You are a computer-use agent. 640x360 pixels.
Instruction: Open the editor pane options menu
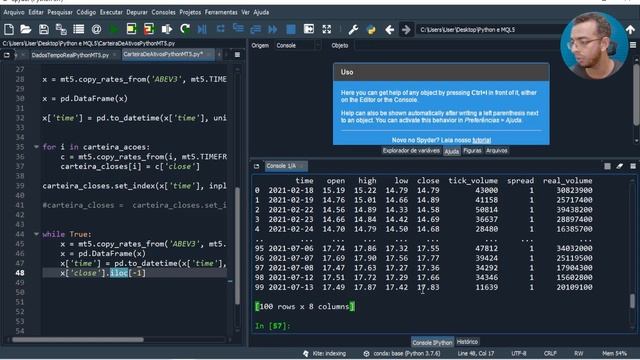point(237,55)
